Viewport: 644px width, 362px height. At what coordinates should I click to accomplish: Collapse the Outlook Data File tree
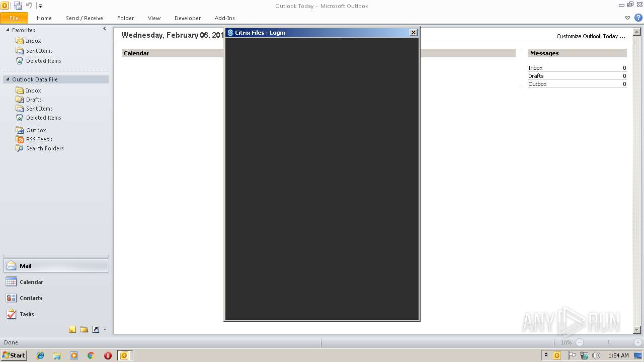(8, 79)
